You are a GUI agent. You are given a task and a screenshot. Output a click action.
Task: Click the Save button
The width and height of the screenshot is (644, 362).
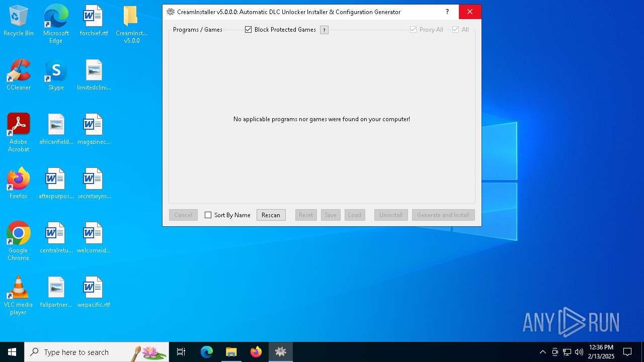pos(331,215)
